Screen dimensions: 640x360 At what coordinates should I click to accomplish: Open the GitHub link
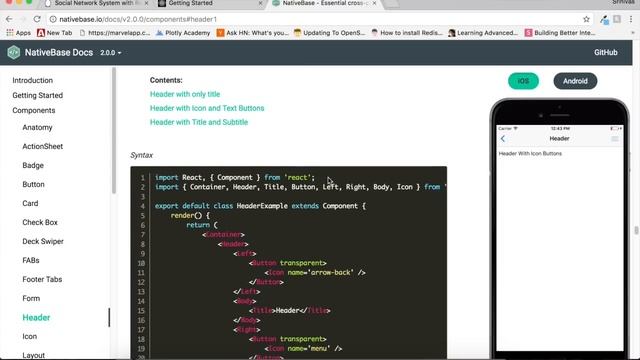point(606,52)
